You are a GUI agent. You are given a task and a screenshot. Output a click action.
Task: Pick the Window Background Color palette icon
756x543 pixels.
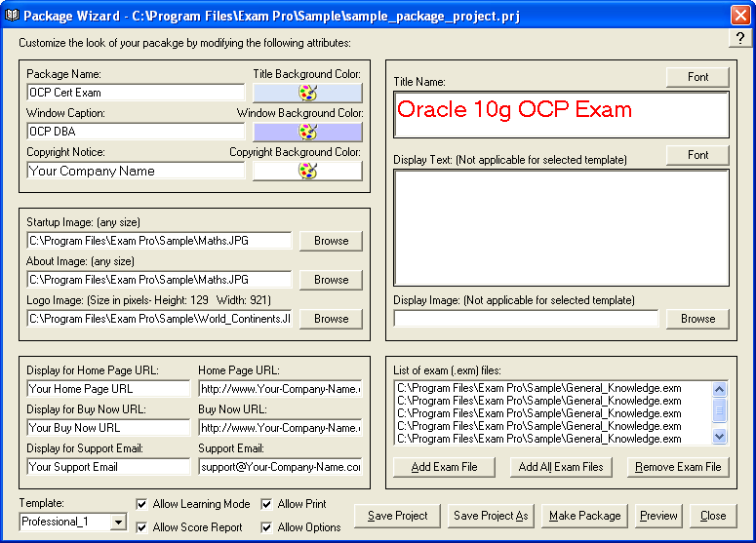point(307,132)
